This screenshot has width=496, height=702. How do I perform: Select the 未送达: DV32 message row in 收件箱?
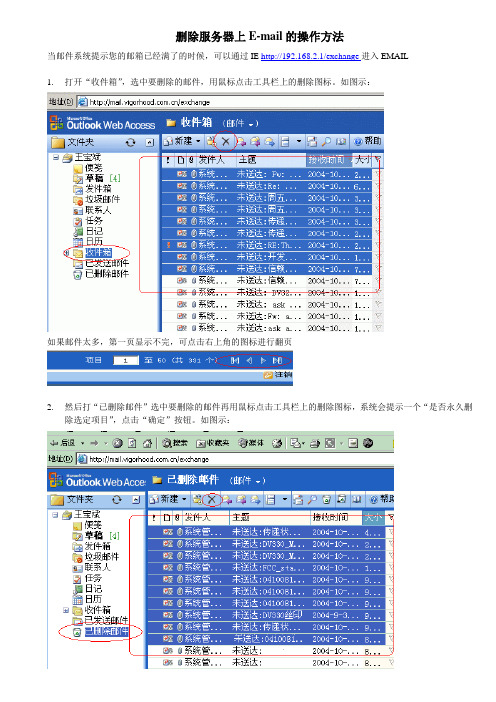pyautogui.click(x=266, y=292)
